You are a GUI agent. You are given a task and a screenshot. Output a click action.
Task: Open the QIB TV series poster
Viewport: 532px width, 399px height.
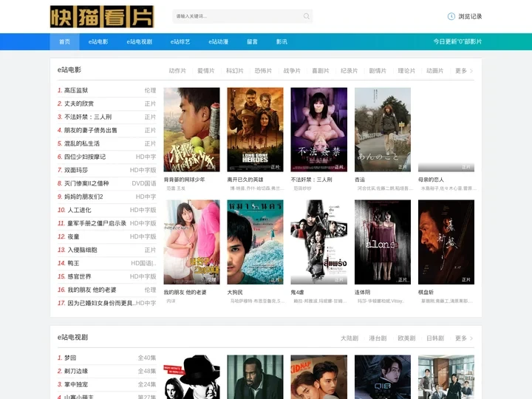[x=383, y=377]
